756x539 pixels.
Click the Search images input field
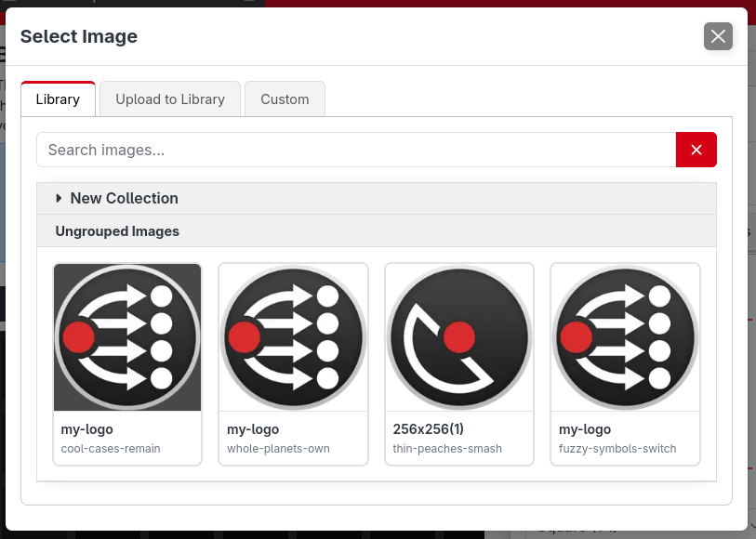tap(356, 150)
